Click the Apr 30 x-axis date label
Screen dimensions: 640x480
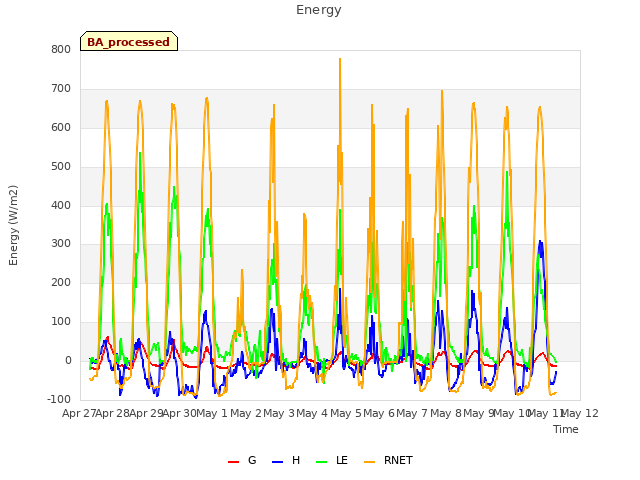click(x=180, y=413)
